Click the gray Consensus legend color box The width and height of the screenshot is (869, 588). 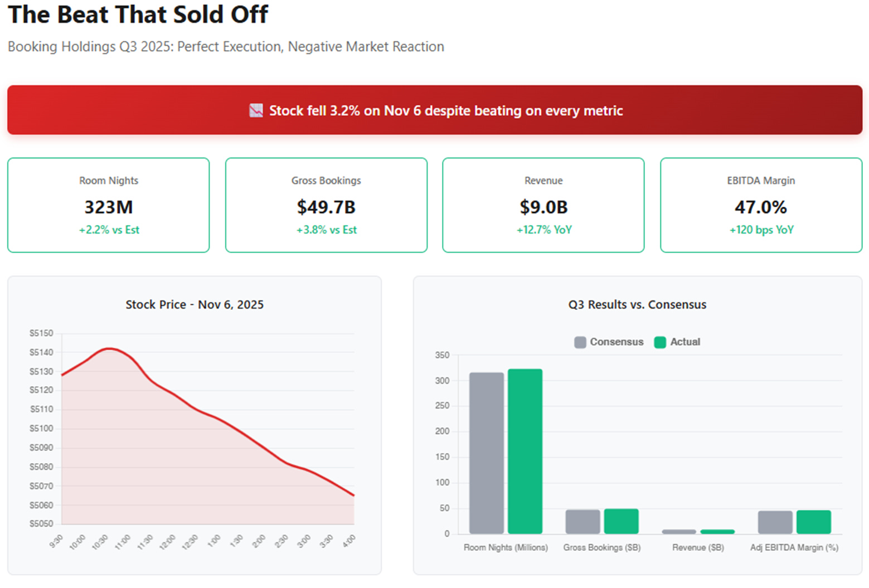tap(580, 342)
